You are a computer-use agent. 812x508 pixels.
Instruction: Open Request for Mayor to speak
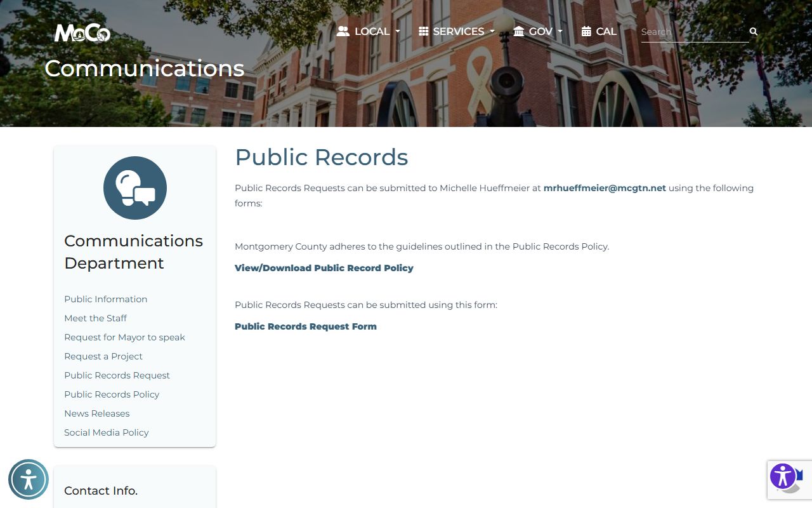124,337
